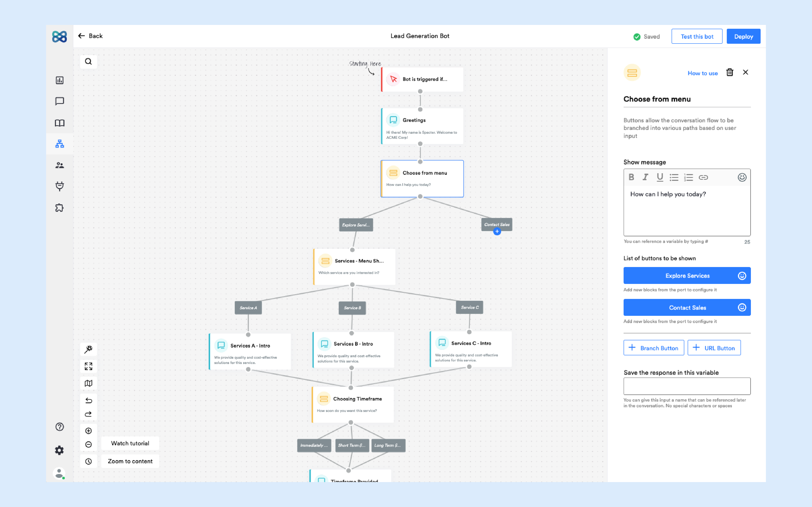The image size is (812, 507).
Task: Open the integrations plug sidebar icon
Action: [x=59, y=186]
